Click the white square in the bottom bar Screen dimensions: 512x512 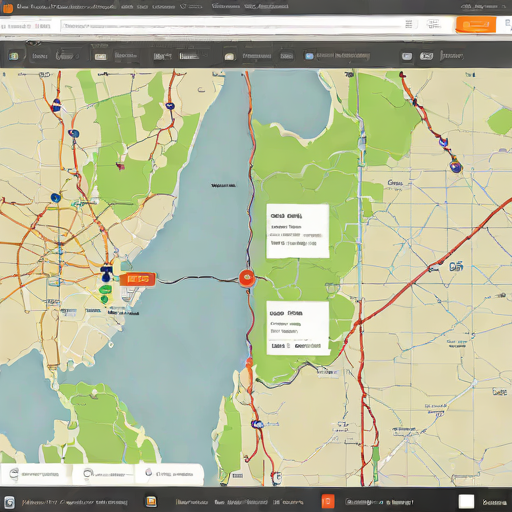point(466,501)
